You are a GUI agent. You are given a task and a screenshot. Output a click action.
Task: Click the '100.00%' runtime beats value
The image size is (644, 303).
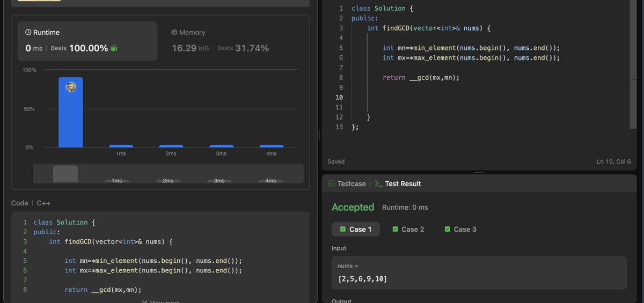tap(89, 48)
